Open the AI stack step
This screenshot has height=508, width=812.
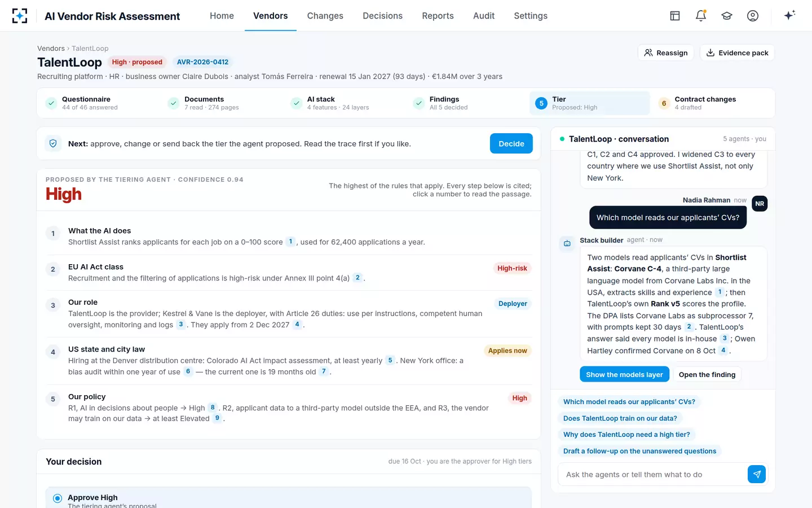[345, 103]
